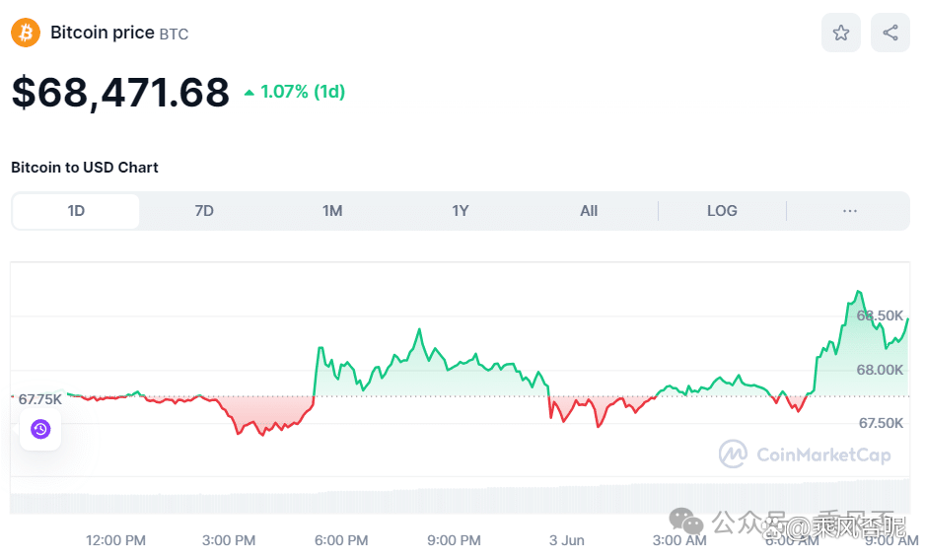Switch to the 7D chart range

tap(204, 211)
